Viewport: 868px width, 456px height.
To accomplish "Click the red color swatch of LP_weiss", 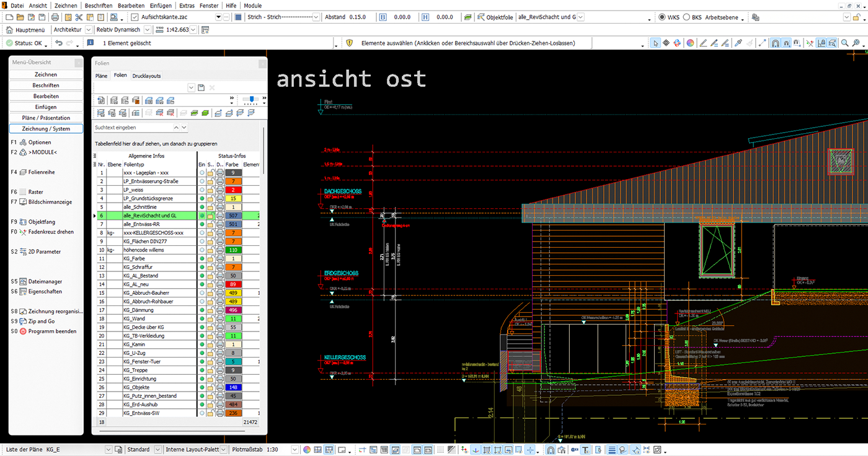I will (232, 190).
